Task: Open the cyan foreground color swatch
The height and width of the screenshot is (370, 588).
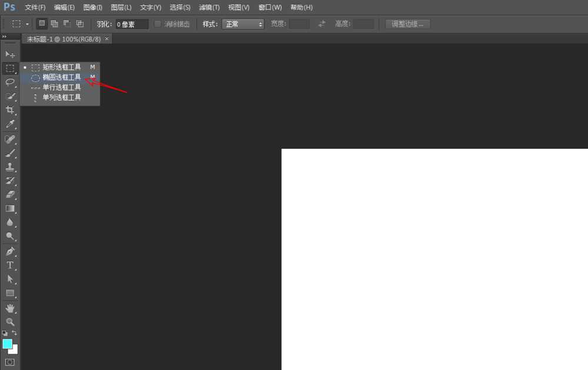Action: pos(7,344)
